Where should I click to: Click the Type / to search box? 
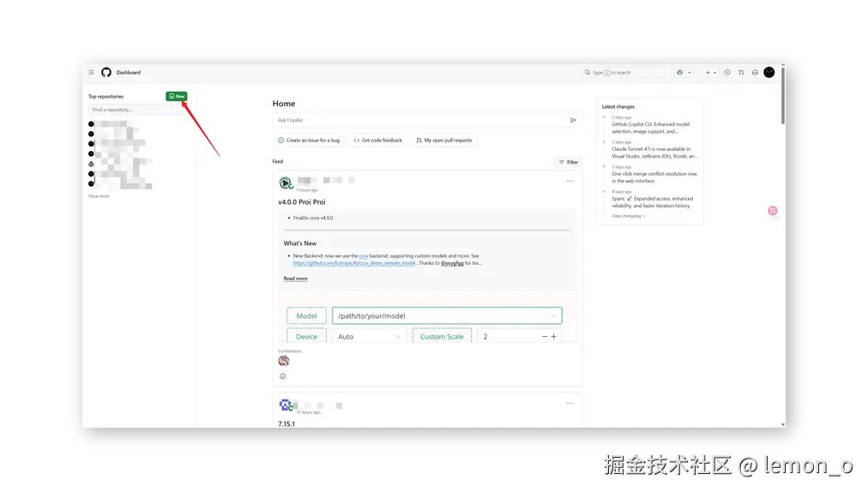625,73
